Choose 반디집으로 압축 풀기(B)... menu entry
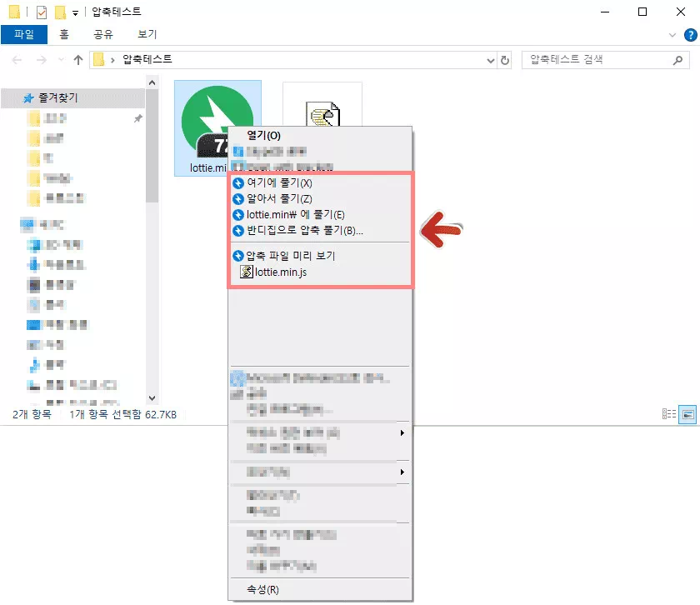 point(319,230)
